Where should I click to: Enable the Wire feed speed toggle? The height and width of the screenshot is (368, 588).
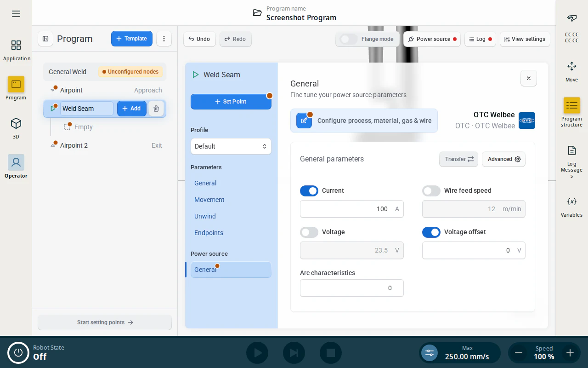[431, 190]
